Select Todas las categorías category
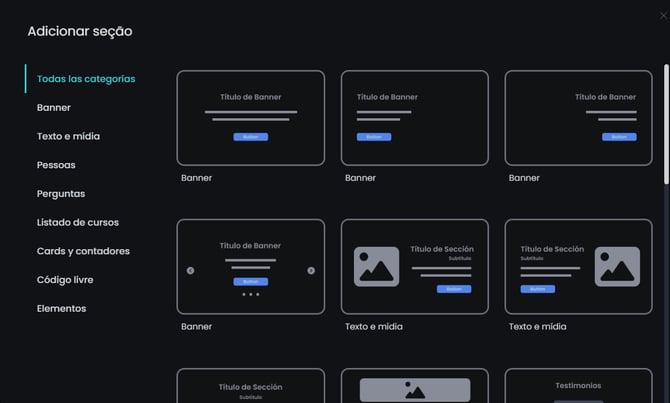The height and width of the screenshot is (403, 670). pos(86,79)
